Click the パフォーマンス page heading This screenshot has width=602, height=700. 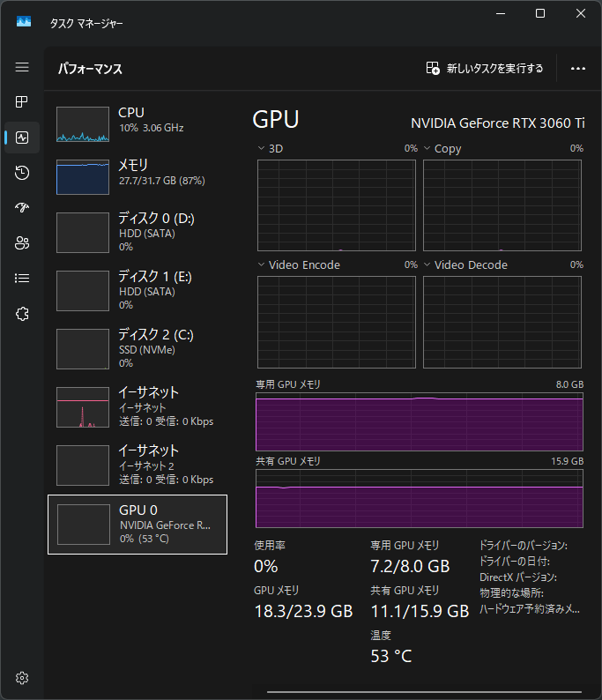pyautogui.click(x=90, y=69)
